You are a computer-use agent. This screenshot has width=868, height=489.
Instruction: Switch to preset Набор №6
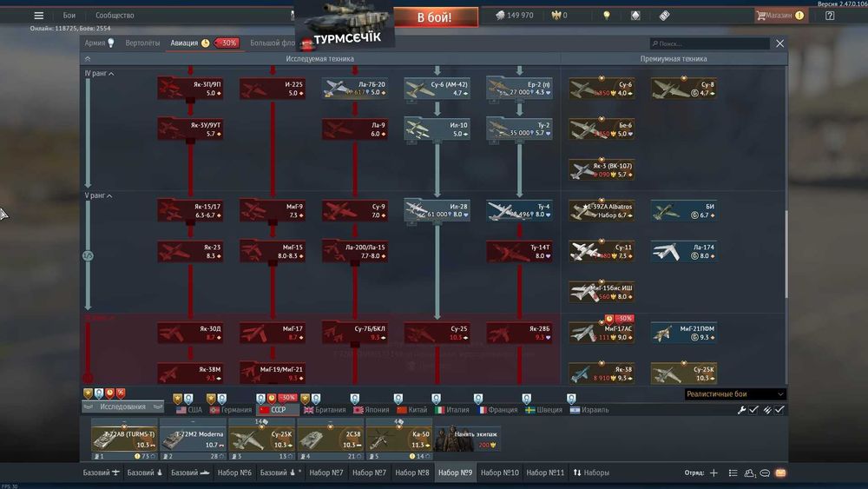click(x=234, y=473)
